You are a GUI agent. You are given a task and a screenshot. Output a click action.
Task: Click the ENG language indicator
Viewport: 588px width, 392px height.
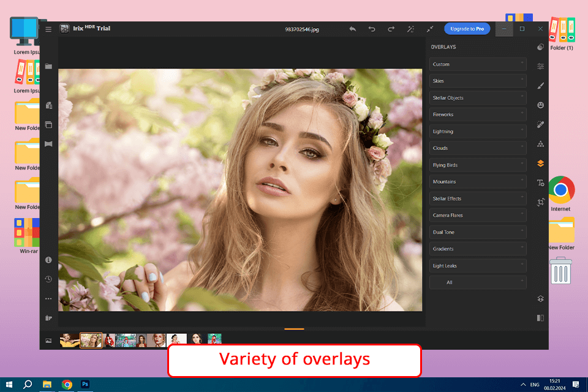(535, 385)
